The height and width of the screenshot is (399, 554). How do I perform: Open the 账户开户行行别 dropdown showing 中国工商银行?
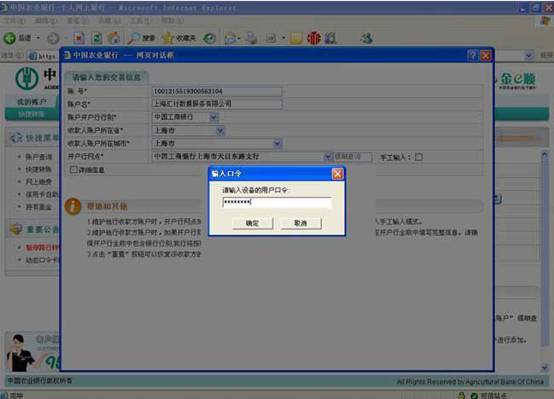[214, 117]
